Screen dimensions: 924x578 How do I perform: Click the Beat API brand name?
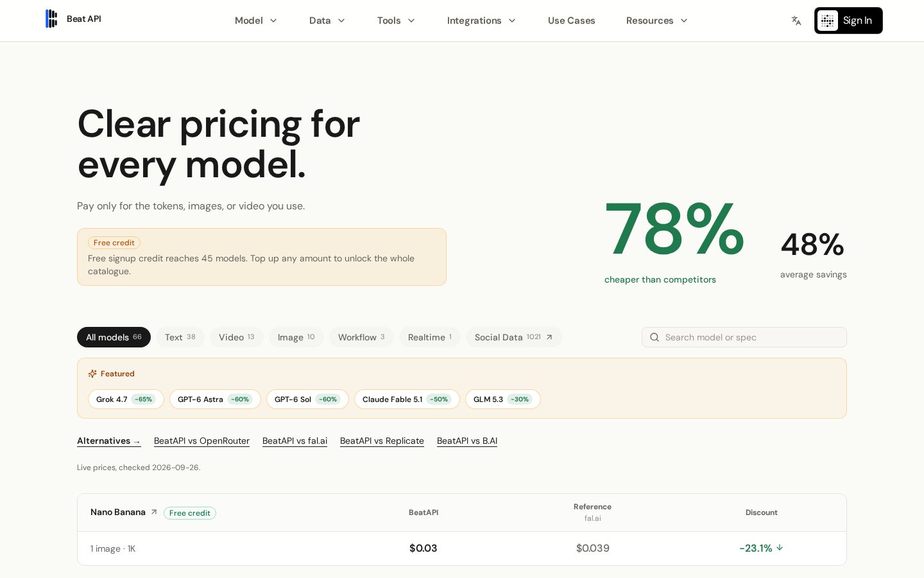point(84,19)
